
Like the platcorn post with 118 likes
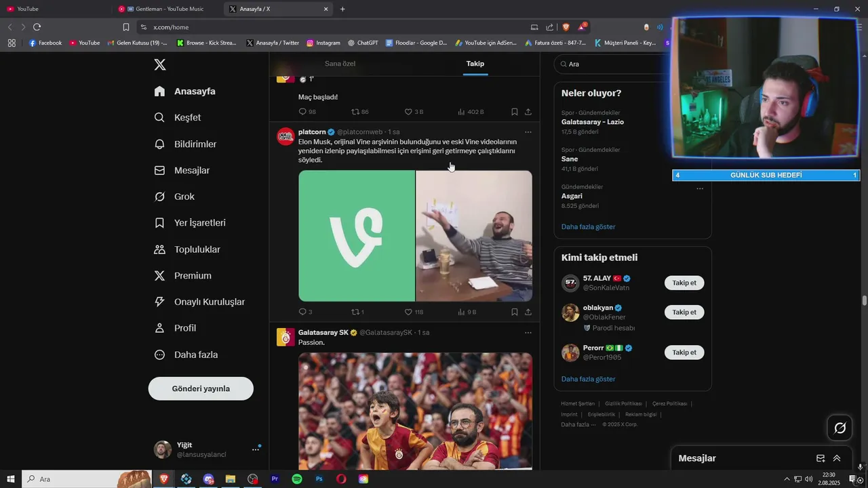tap(414, 312)
